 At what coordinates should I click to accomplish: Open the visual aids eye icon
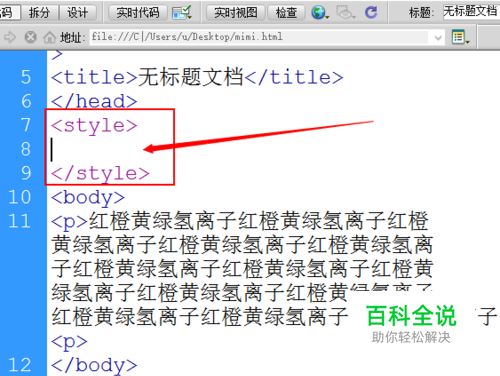click(x=345, y=13)
